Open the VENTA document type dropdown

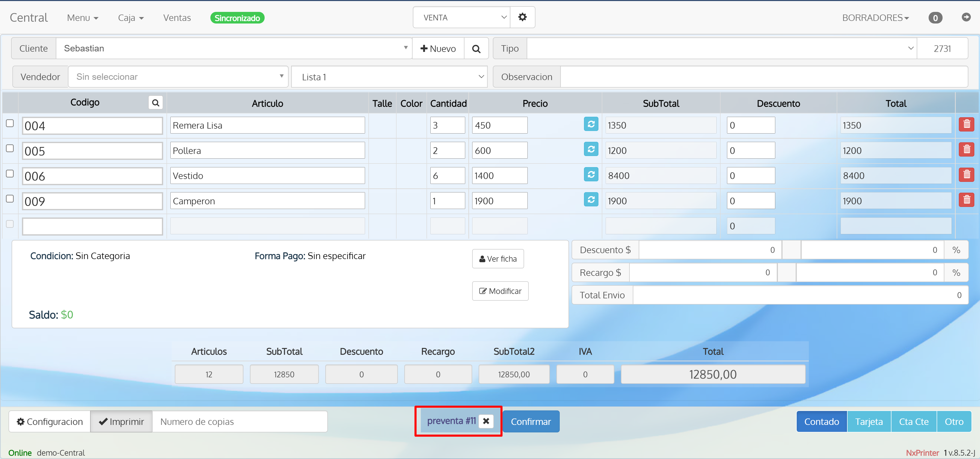[x=461, y=17]
